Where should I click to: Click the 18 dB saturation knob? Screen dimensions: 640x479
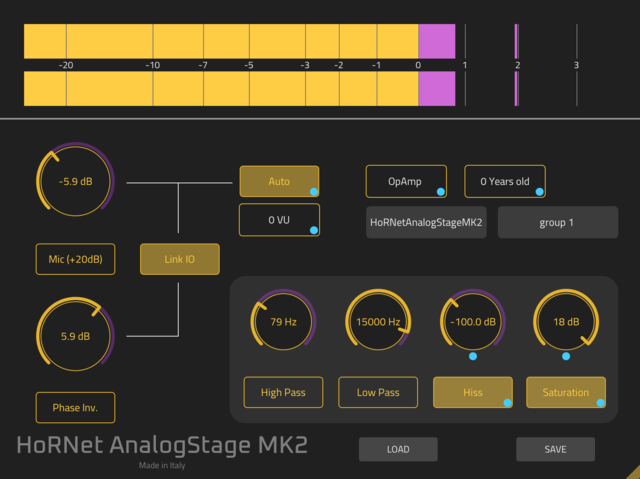pyautogui.click(x=566, y=321)
